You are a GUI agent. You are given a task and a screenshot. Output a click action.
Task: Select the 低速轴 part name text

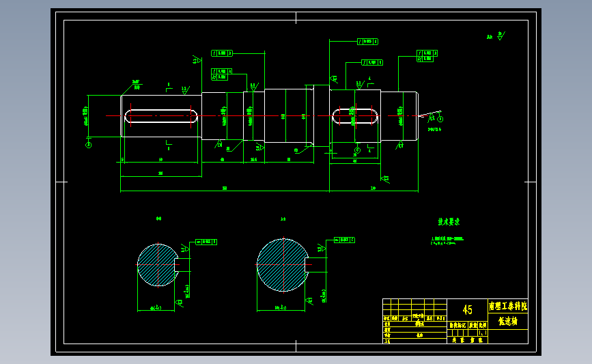508,322
